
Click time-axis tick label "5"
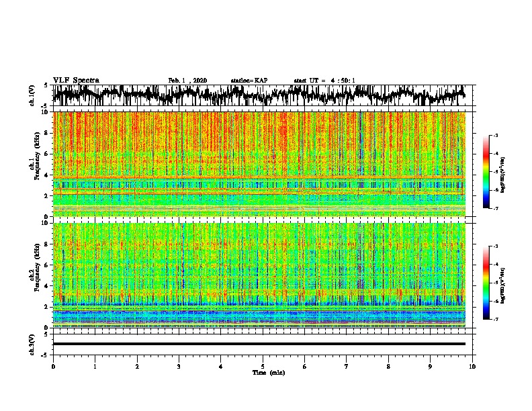[263, 367]
